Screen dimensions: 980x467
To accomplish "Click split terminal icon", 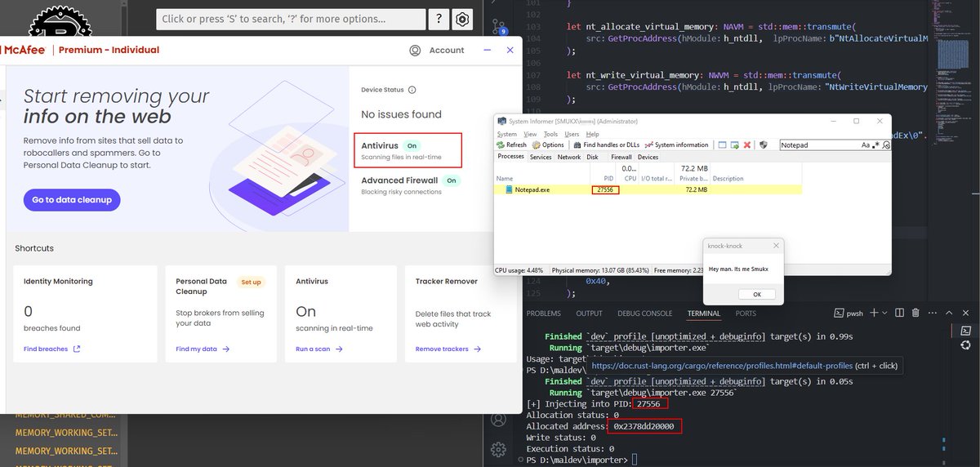I will [x=899, y=313].
